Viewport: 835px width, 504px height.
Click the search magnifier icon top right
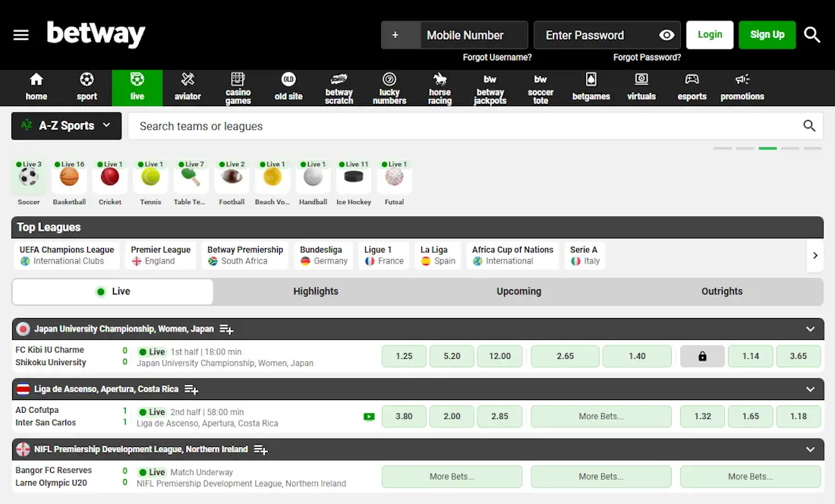pos(812,35)
